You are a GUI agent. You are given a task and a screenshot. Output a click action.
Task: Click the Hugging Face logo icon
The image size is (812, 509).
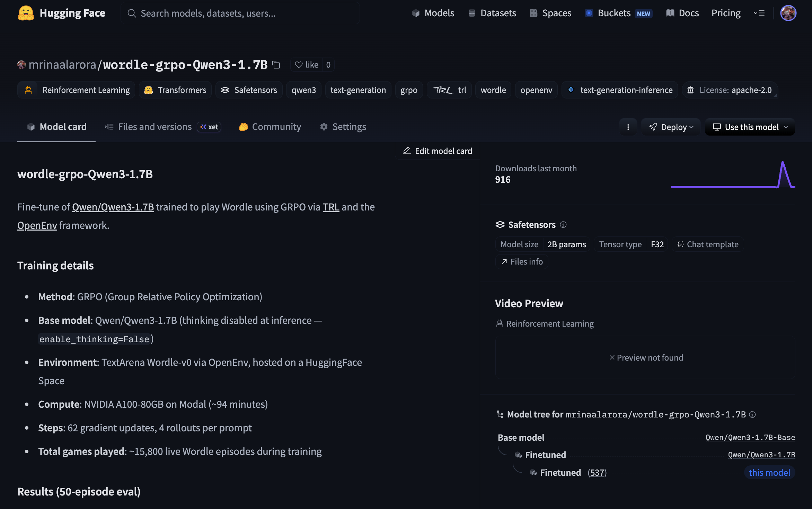26,13
